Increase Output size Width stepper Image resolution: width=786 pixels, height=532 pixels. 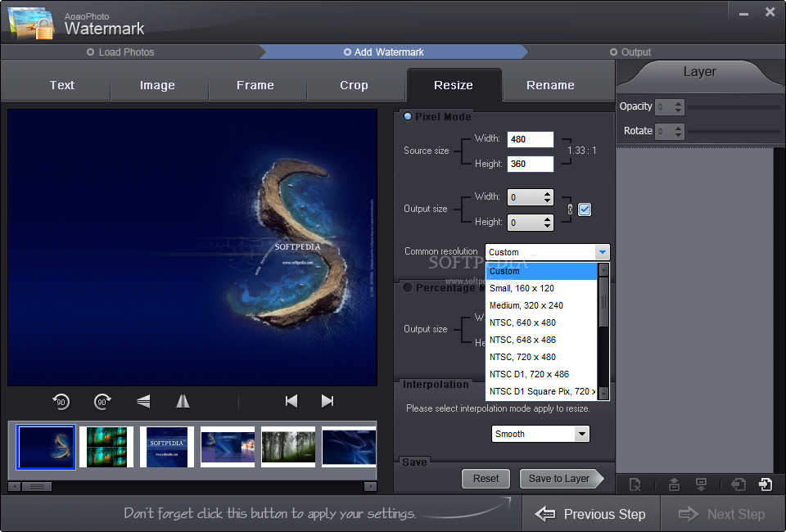548,194
